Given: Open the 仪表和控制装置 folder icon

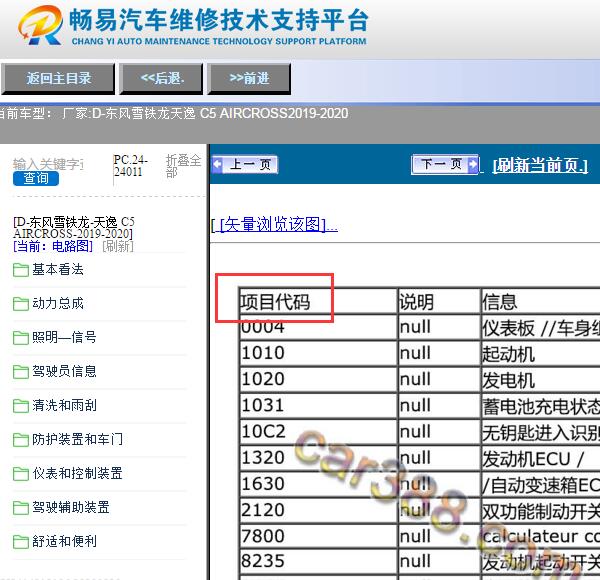Looking at the screenshot, I should 21,474.
